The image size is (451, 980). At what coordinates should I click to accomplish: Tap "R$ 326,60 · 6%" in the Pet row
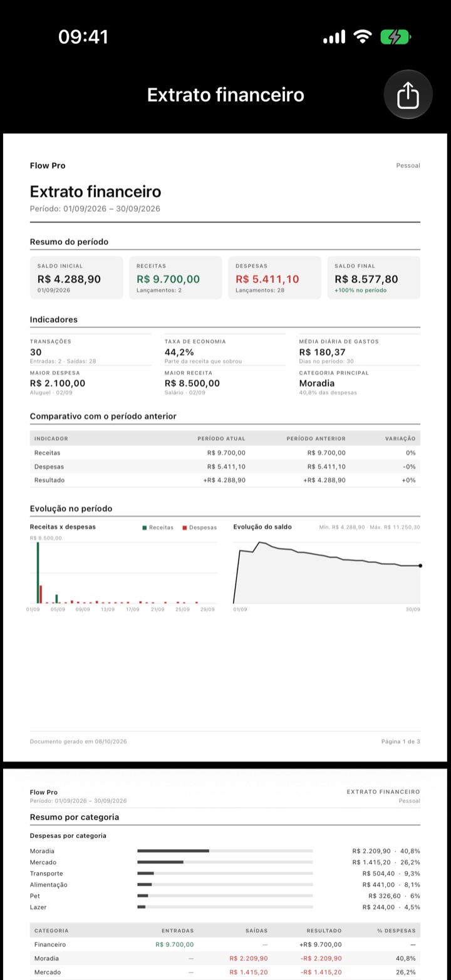394,896
